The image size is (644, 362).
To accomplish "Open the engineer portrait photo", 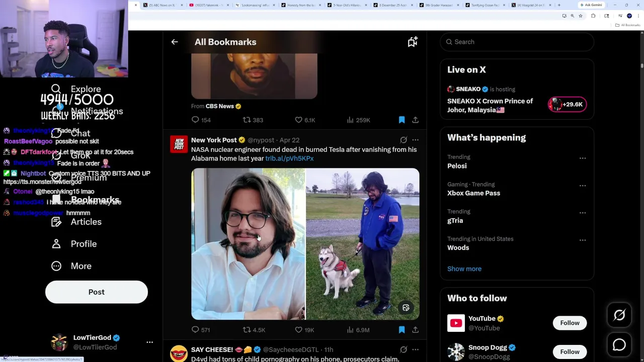I will [248, 244].
